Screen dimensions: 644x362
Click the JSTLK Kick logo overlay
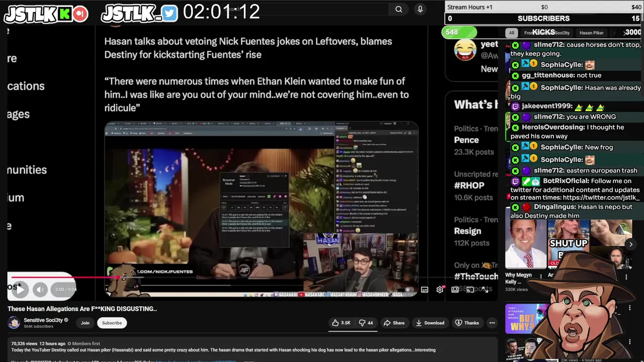coord(46,14)
